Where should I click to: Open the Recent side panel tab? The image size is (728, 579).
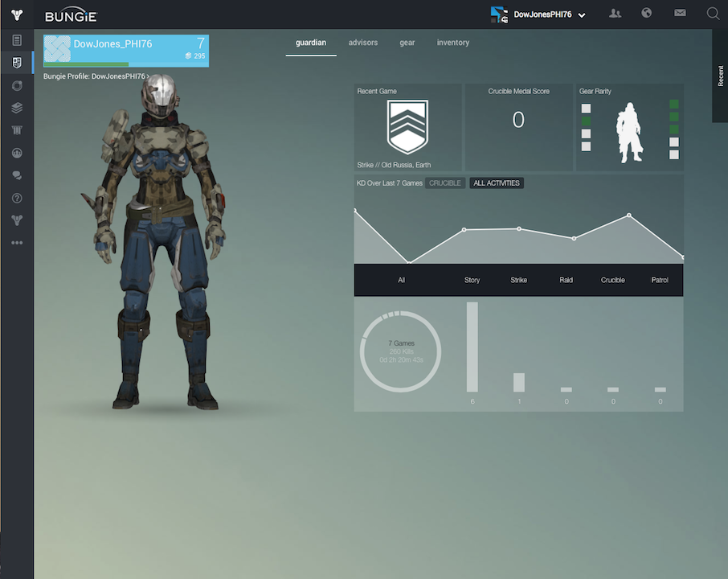click(720, 76)
